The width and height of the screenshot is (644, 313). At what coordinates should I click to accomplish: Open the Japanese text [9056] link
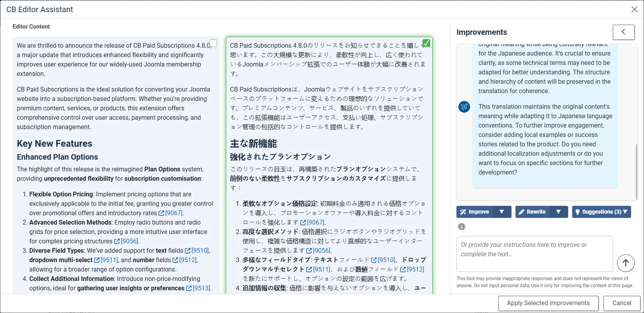point(318,250)
